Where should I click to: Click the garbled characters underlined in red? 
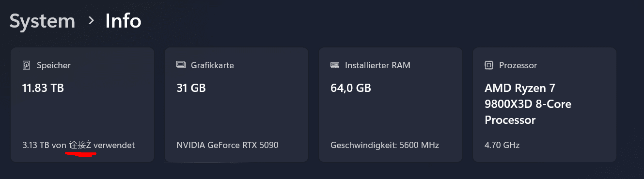pyautogui.click(x=80, y=145)
